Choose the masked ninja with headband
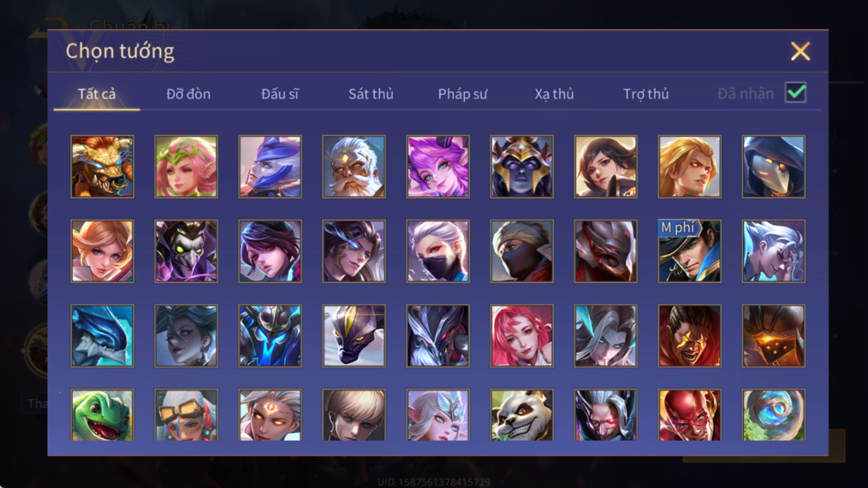The width and height of the screenshot is (868, 488). [x=522, y=251]
